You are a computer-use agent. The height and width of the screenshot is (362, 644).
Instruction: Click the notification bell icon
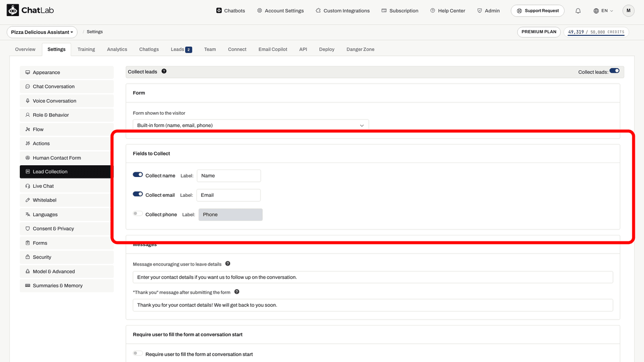(578, 11)
